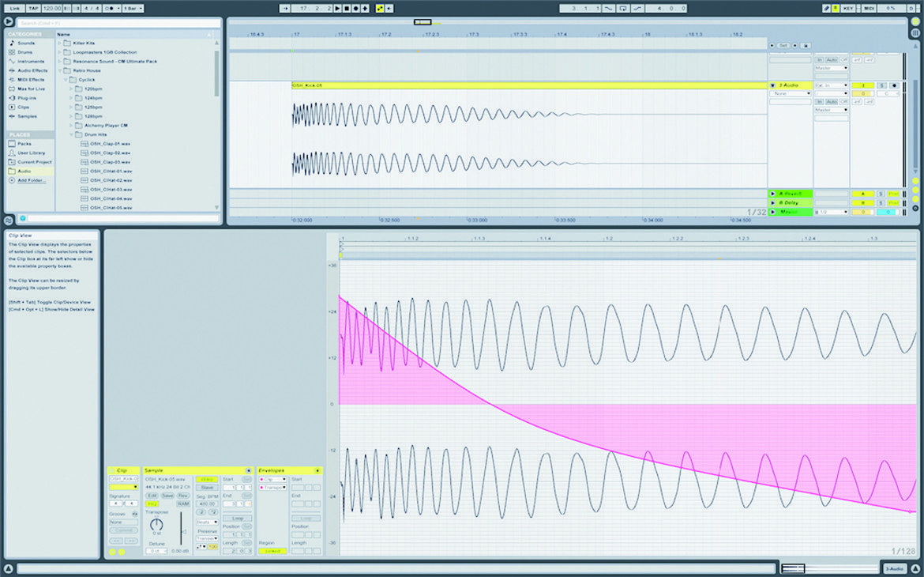
Task: Click the Rev reverse sample button
Action: [x=183, y=496]
